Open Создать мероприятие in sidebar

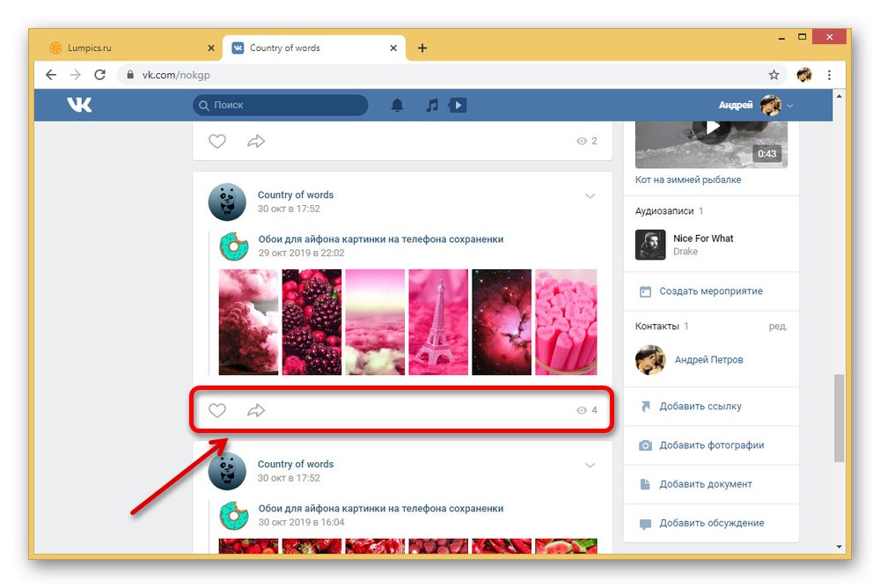coord(711,291)
